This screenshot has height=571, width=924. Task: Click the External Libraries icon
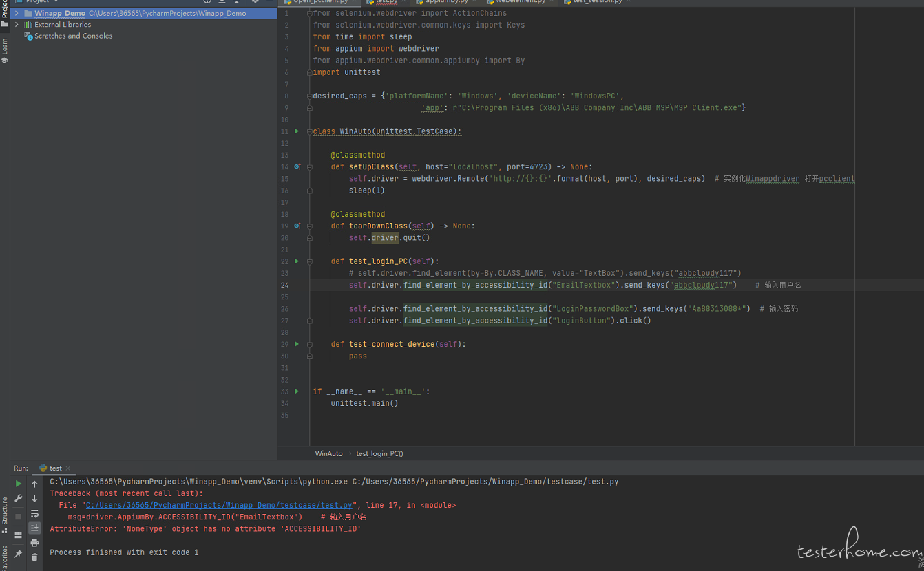(28, 24)
